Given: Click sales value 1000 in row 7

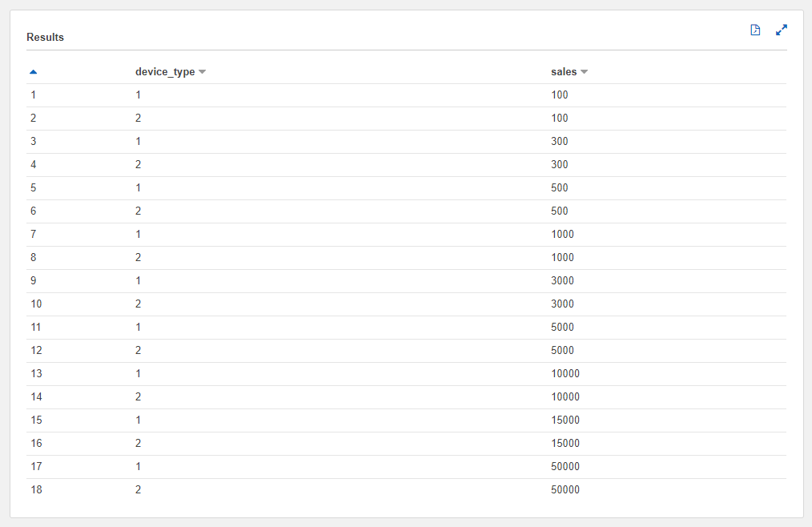Looking at the screenshot, I should 562,234.
